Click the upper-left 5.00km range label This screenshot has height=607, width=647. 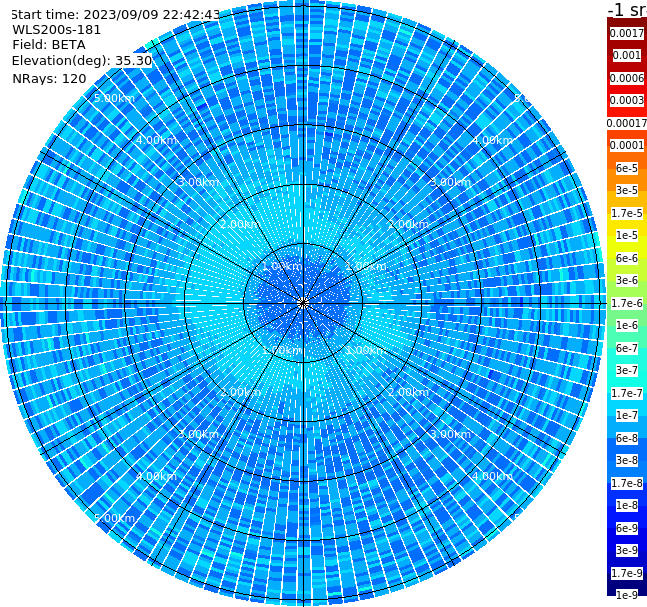click(x=114, y=99)
